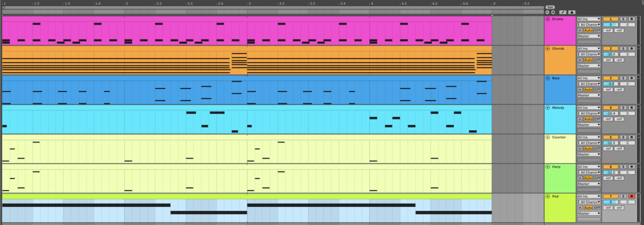Collapse the Bass track unfold arrow

548,78
